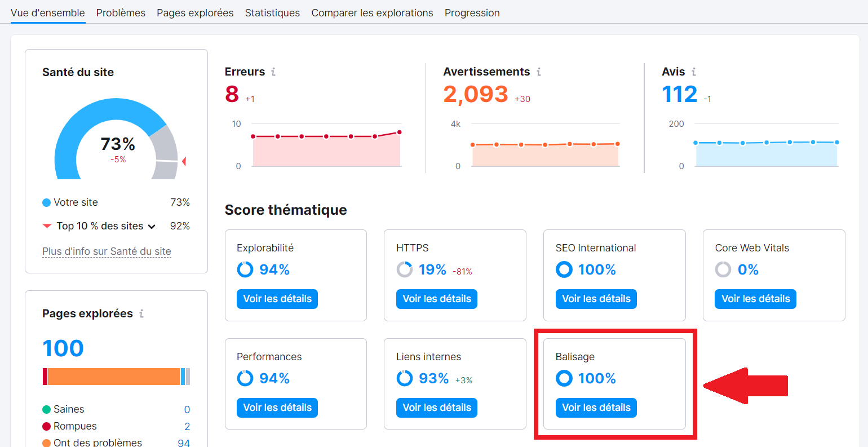Click the Score thématique heading
This screenshot has height=447, width=868.
(x=286, y=210)
